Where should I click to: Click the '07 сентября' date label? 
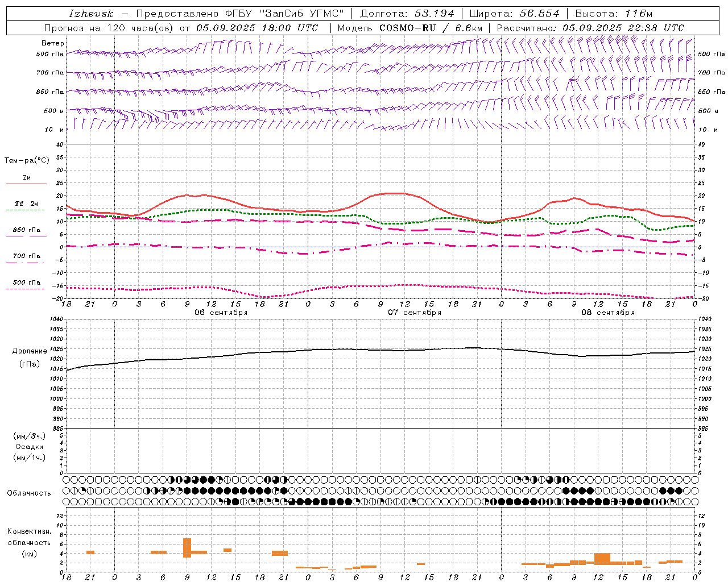click(415, 313)
